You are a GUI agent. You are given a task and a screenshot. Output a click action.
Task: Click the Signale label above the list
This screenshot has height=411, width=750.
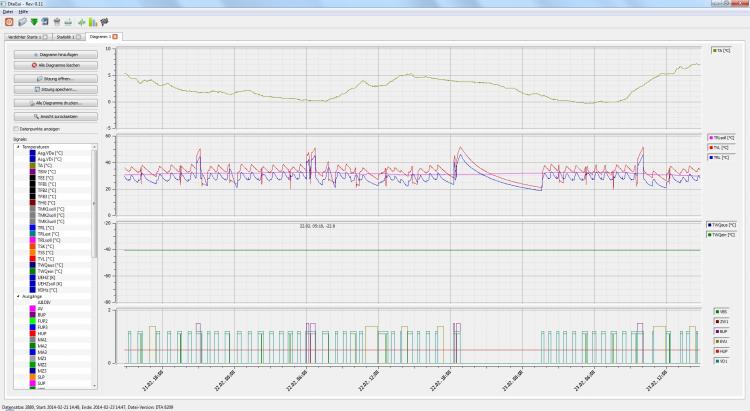tap(20, 139)
